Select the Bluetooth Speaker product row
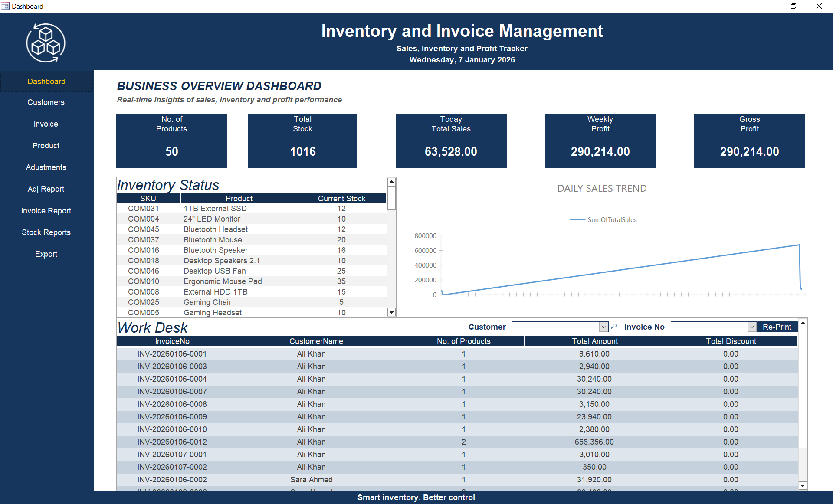The height and width of the screenshot is (504, 833). click(252, 250)
